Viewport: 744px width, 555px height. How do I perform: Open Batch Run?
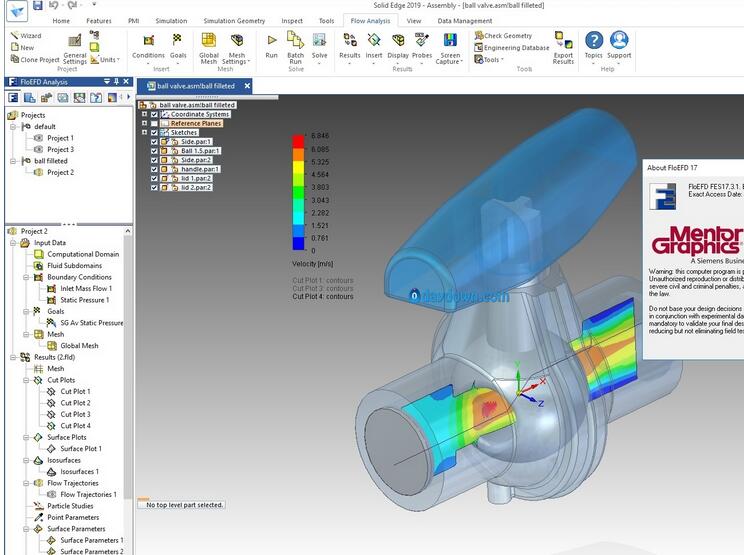pos(295,48)
